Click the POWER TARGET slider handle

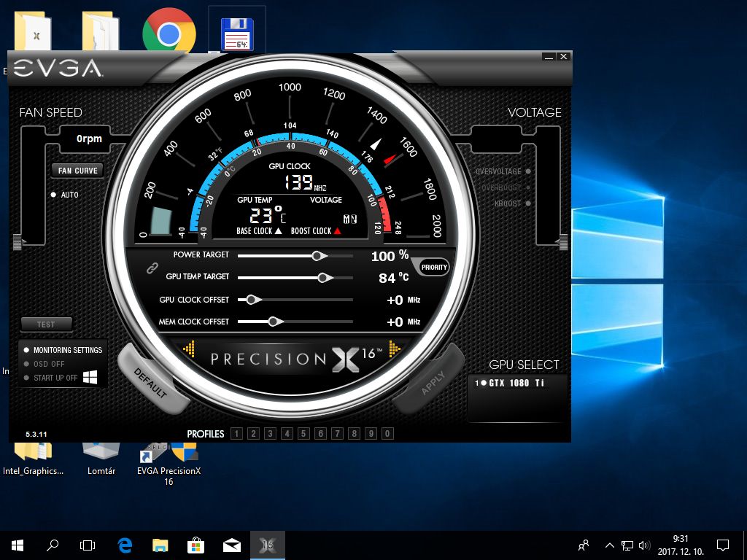click(x=320, y=256)
